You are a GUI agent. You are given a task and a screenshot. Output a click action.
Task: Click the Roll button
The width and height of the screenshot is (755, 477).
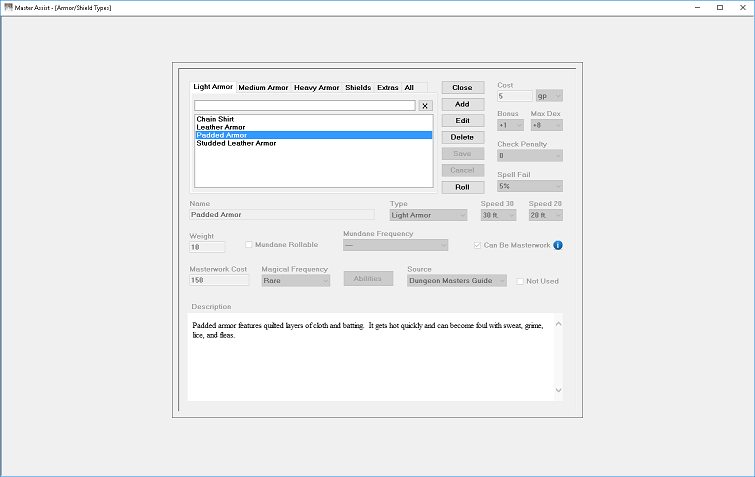(x=463, y=187)
